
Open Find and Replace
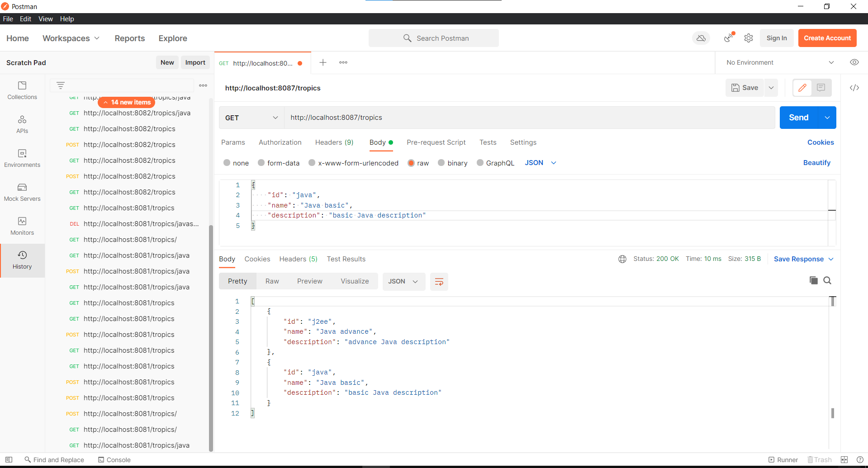tap(54, 459)
